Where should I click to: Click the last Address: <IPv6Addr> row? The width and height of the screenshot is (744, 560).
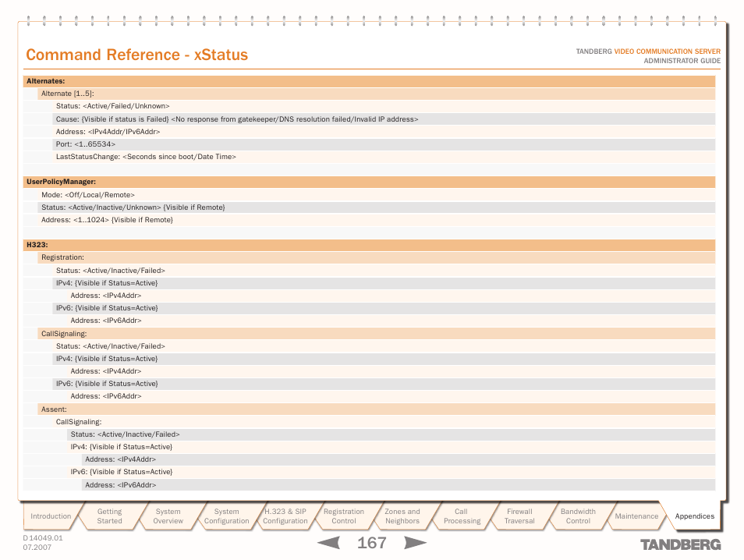(x=399, y=485)
